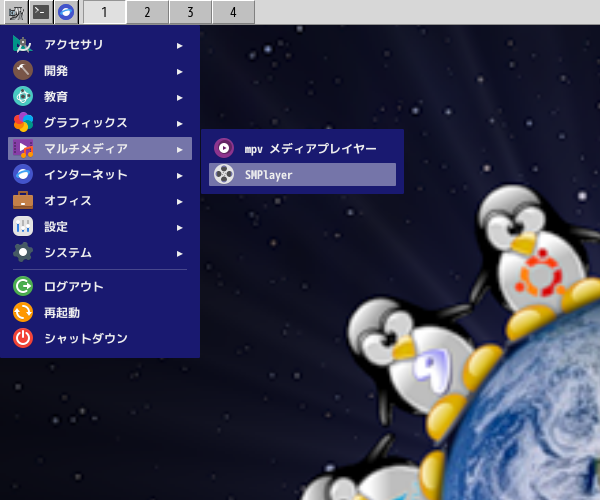Switch to workspace 4
This screenshot has height=500, width=600.
tap(233, 12)
